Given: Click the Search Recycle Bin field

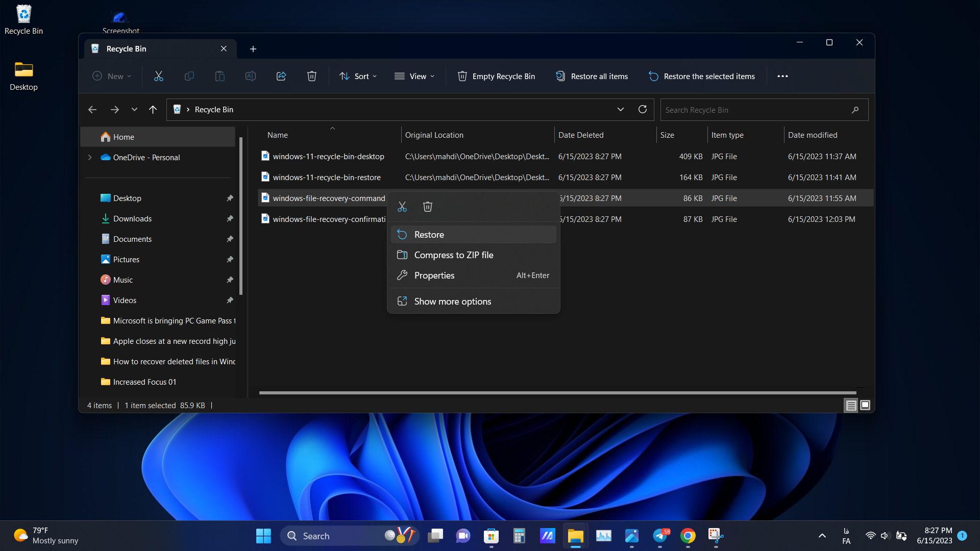Looking at the screenshot, I should [764, 110].
